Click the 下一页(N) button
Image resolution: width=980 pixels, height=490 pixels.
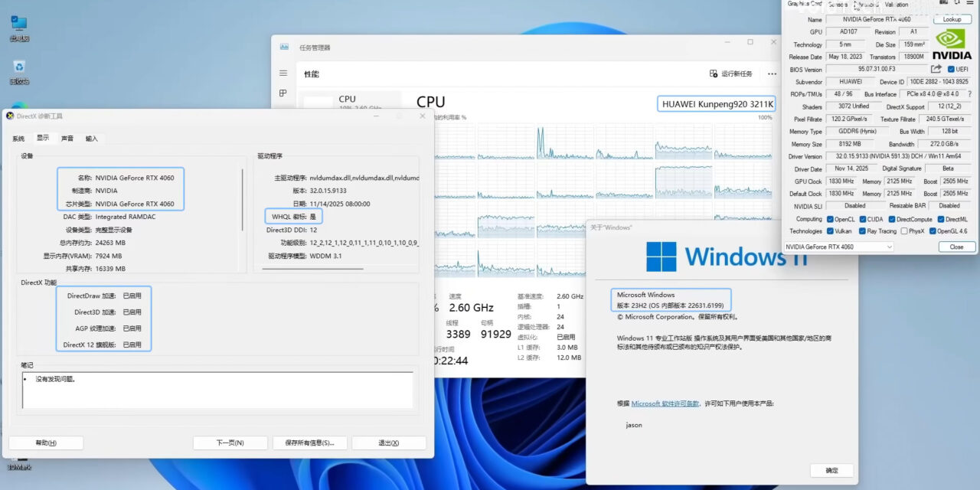230,443
